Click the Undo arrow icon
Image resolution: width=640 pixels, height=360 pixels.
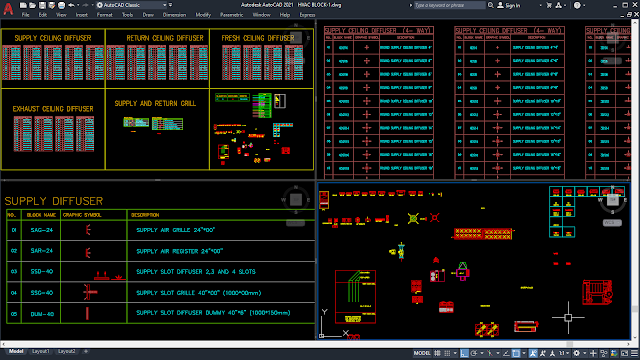click(x=71, y=5)
